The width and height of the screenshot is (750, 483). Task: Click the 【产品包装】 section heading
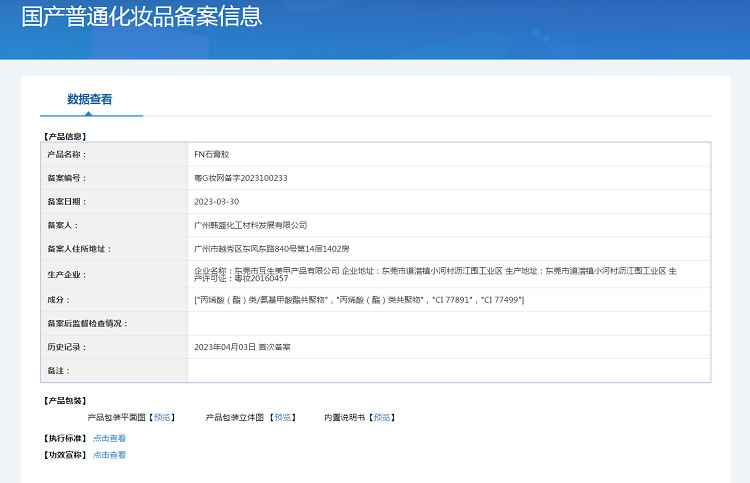point(65,401)
